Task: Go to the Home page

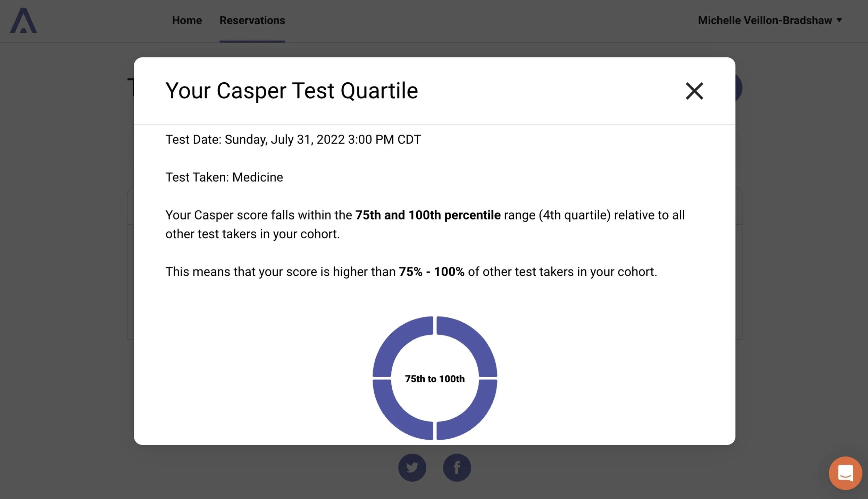Action: point(187,20)
